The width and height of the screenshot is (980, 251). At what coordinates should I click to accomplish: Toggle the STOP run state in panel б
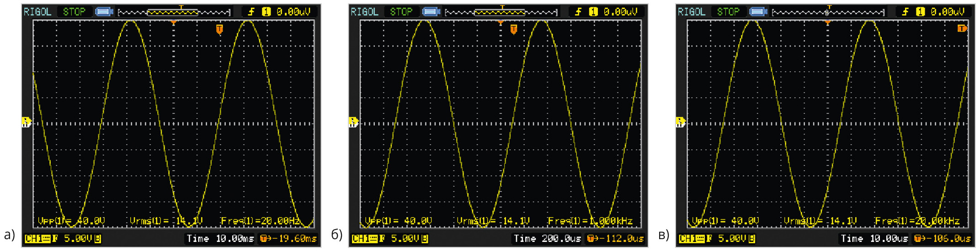(401, 11)
